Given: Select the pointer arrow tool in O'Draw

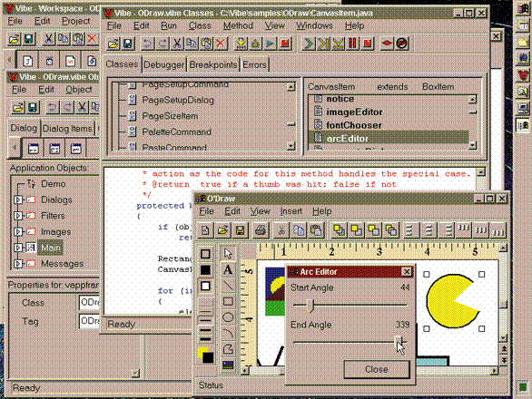Looking at the screenshot, I should coord(228,253).
